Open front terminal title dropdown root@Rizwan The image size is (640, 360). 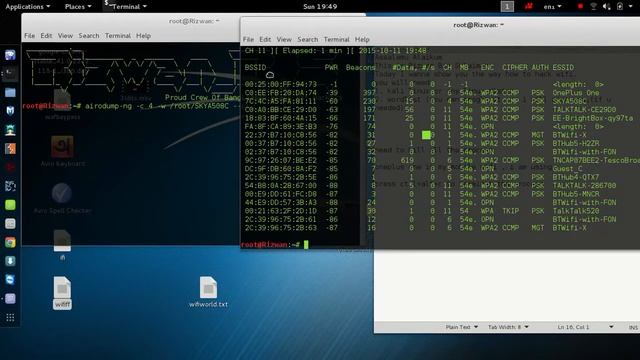[x=478, y=25]
